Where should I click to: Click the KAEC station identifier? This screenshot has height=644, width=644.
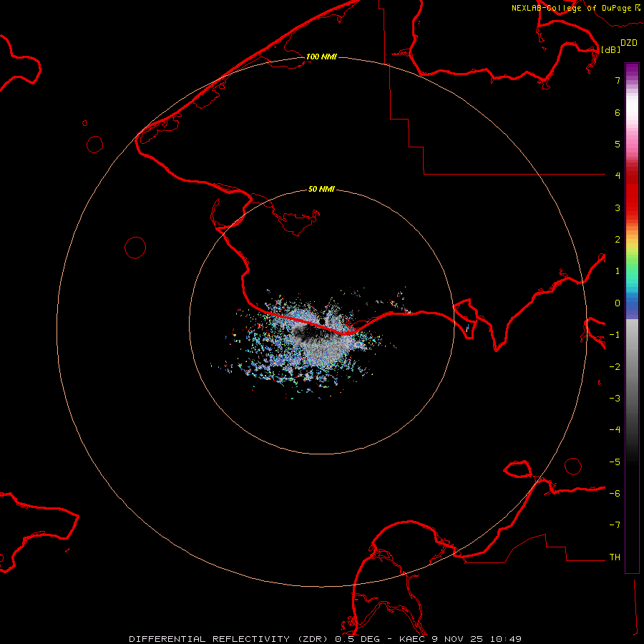pos(412,639)
